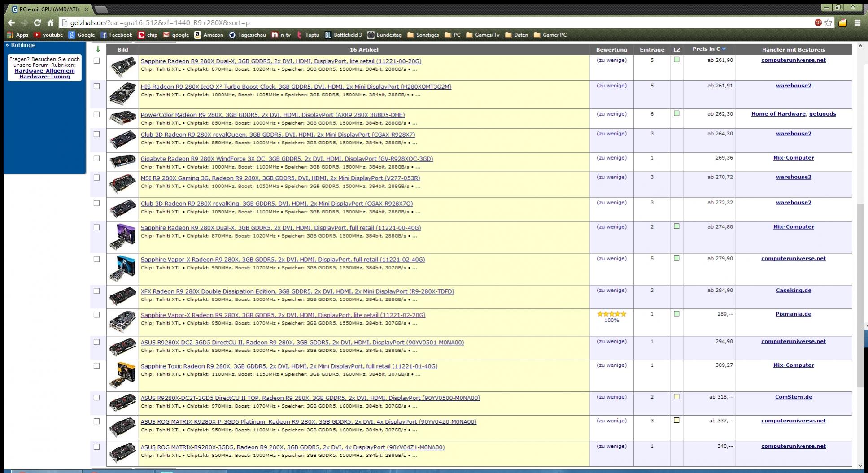Tick the checkbox for PowerColor Radeon R9 280X
Viewport: 868px width, 473px height.
[96, 115]
